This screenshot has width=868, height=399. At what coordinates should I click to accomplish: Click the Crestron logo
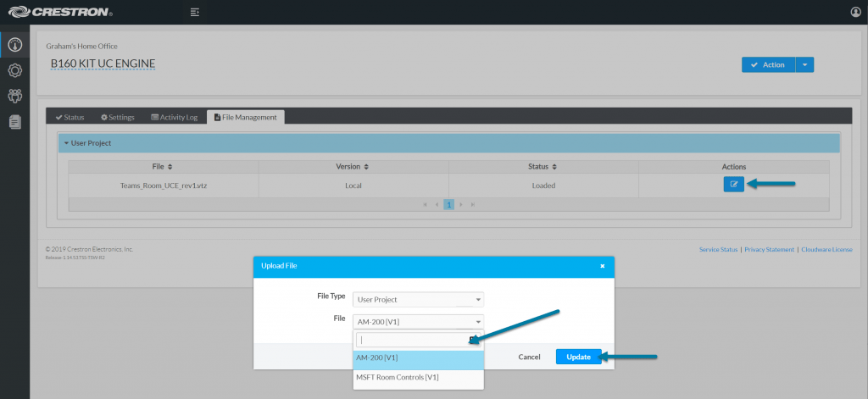point(60,12)
